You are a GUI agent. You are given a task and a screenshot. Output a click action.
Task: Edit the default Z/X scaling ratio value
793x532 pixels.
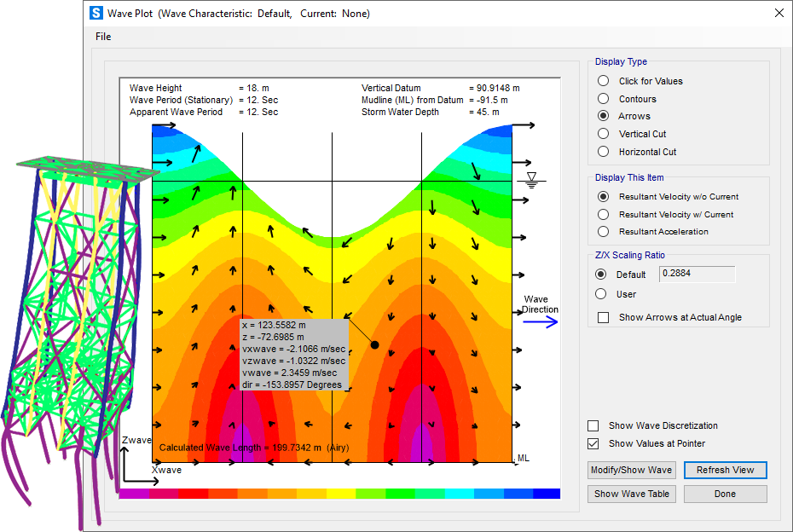[696, 274]
